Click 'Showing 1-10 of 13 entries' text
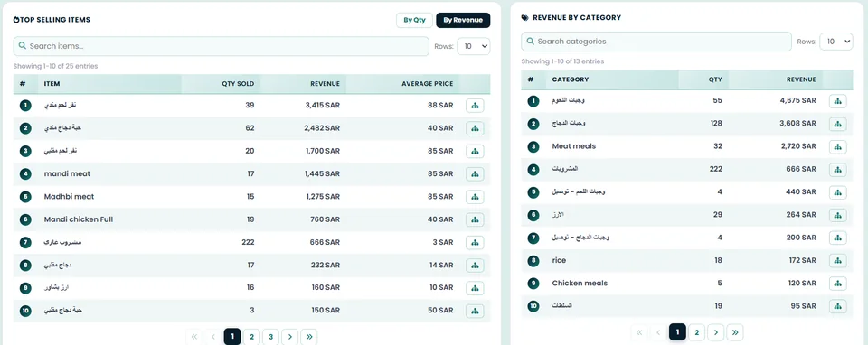The height and width of the screenshot is (345, 868). 562,61
